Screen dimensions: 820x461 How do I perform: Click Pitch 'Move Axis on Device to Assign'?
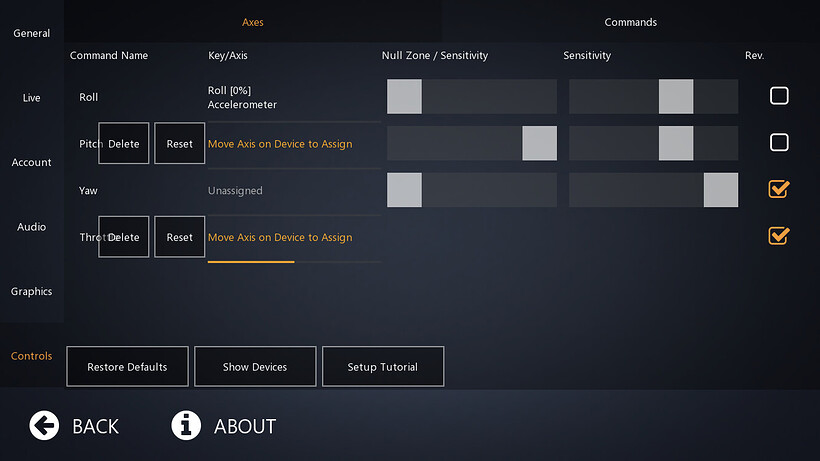[x=280, y=144]
